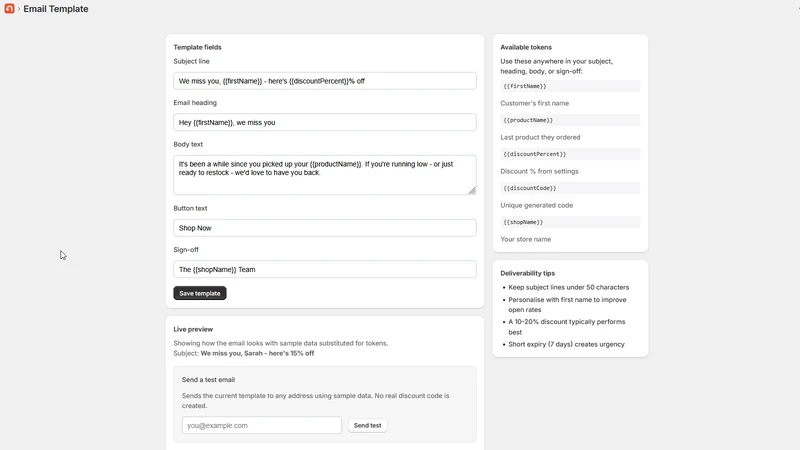This screenshot has width=800, height=450.
Task: Click tip about personalising with first name
Action: [567, 305]
